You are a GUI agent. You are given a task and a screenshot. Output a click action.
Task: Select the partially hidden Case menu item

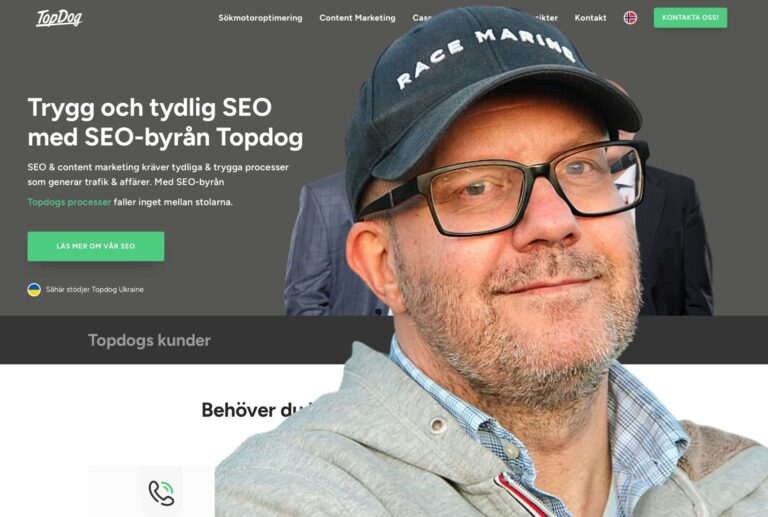point(422,18)
